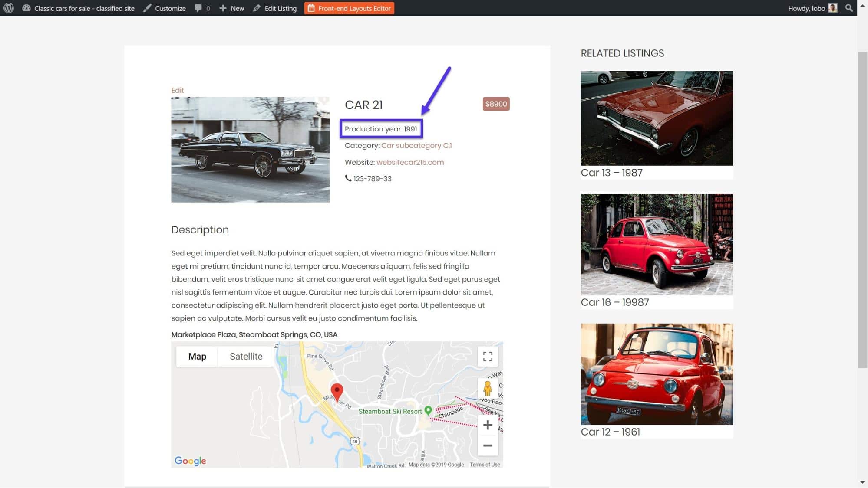
Task: Toggle Satellite view tab
Action: coord(246,356)
